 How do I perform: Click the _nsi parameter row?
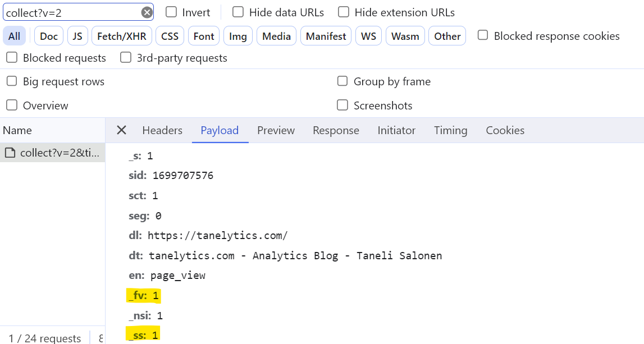pos(146,316)
